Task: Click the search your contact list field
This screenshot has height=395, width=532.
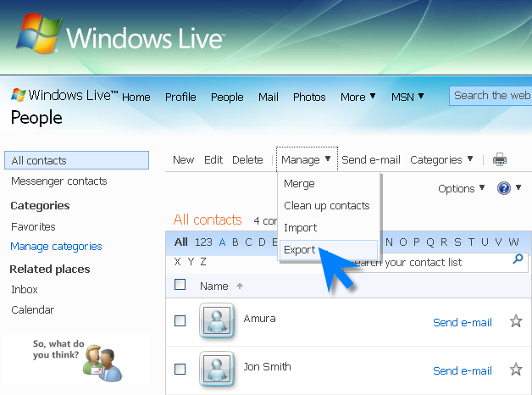Action: [436, 262]
